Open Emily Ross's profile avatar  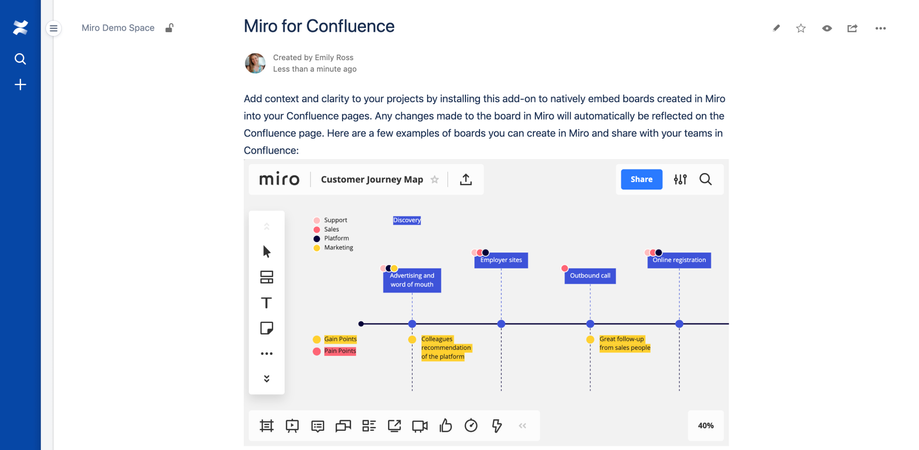255,63
